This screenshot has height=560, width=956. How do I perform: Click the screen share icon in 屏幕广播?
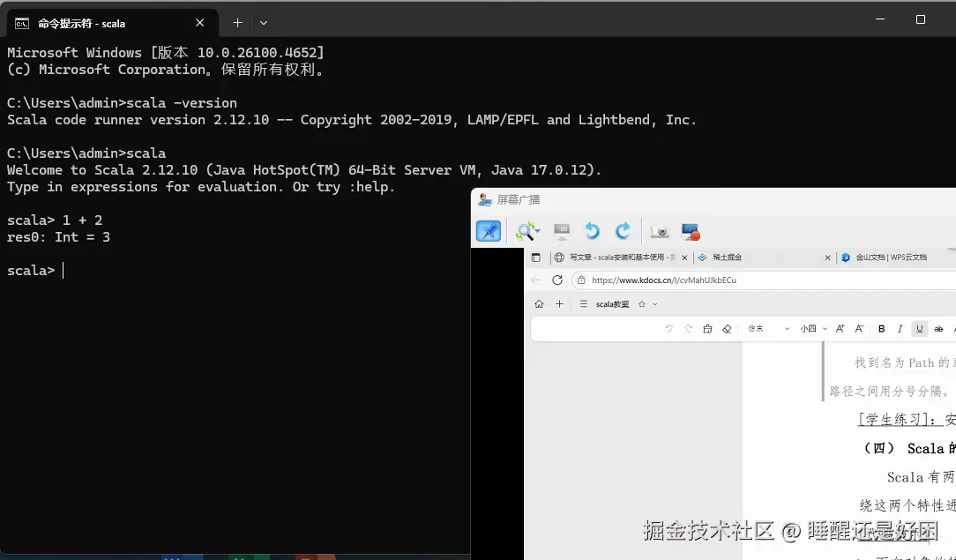click(x=691, y=231)
